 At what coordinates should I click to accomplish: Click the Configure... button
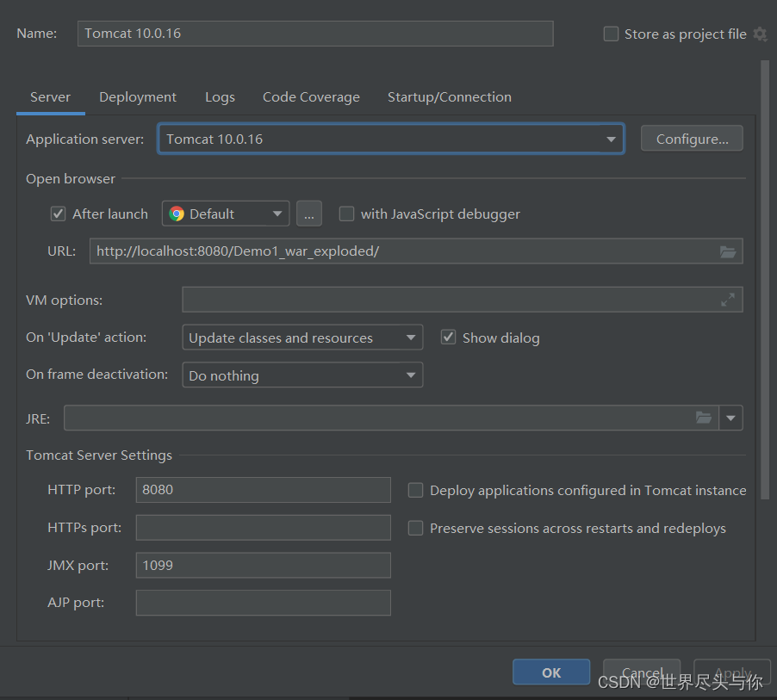[692, 139]
